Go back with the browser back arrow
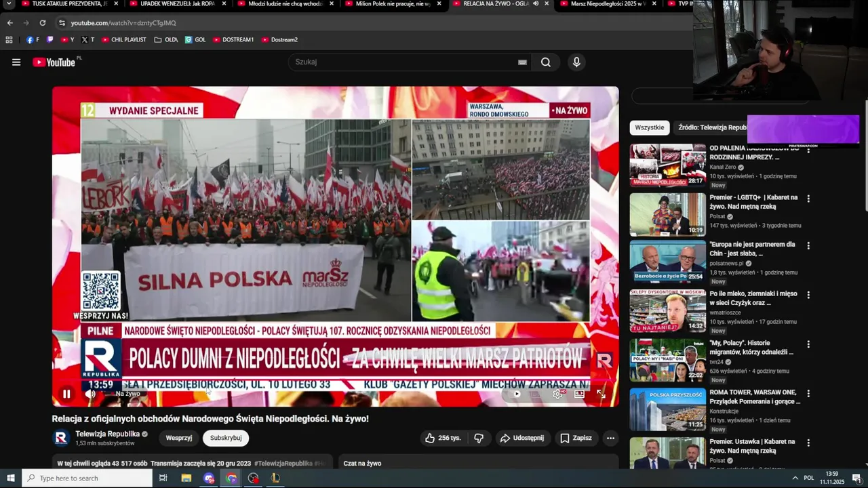The width and height of the screenshot is (868, 488). coord(9,23)
